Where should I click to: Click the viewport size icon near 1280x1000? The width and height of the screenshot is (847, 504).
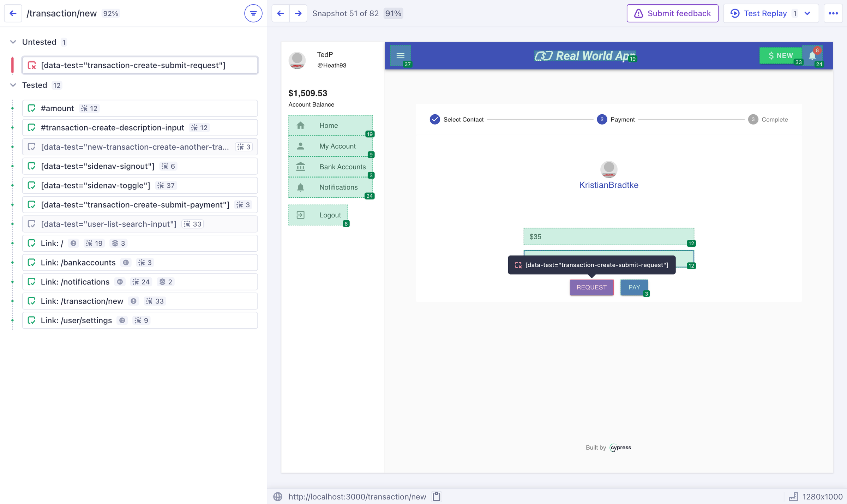coord(793,497)
